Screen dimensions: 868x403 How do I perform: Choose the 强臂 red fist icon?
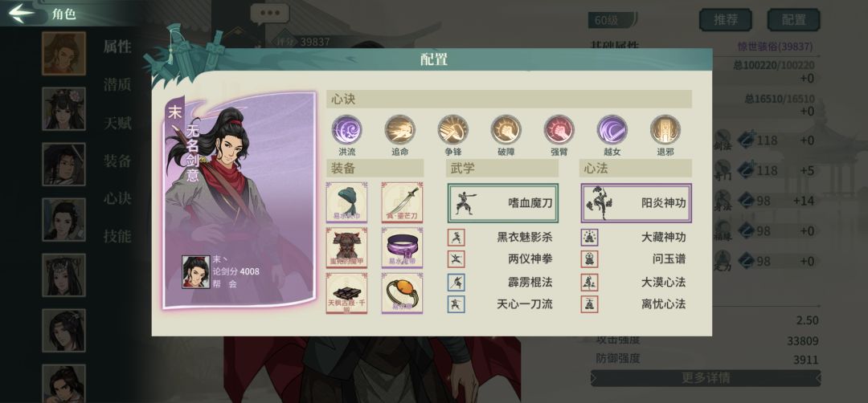pos(559,130)
